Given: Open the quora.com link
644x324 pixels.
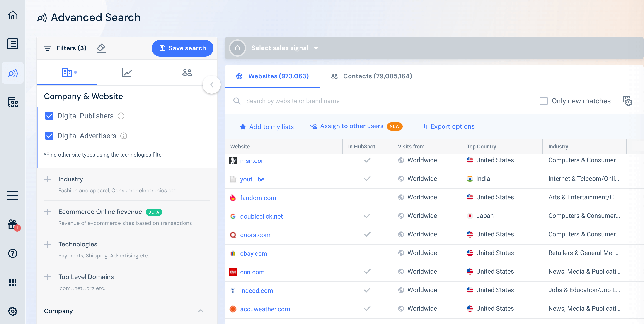Looking at the screenshot, I should pos(255,235).
